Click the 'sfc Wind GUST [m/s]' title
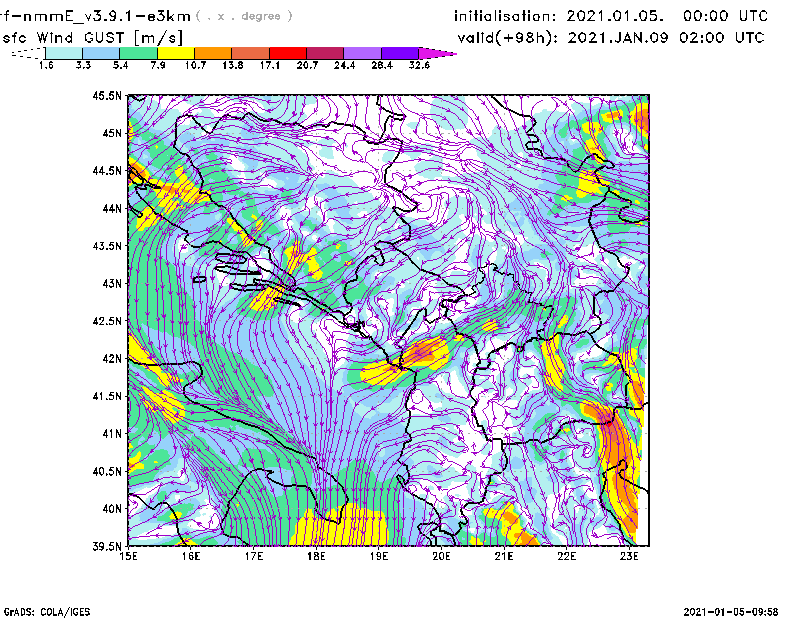The height and width of the screenshot is (618, 800). [92, 38]
